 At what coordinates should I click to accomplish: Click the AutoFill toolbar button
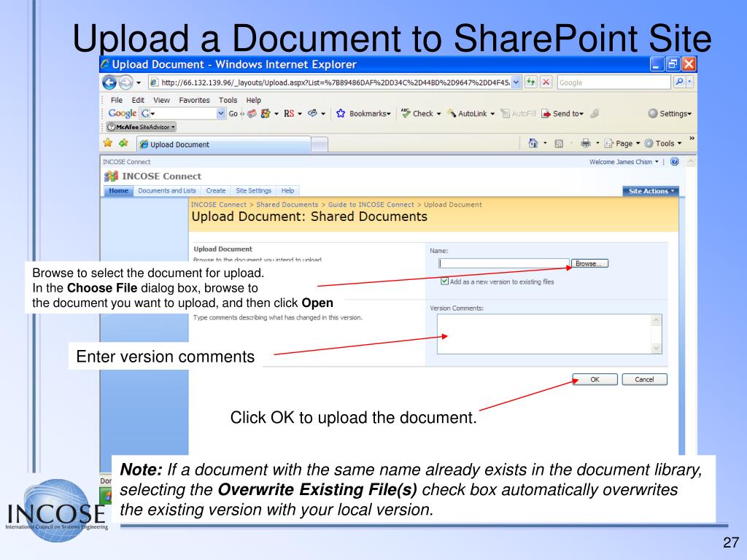click(519, 113)
